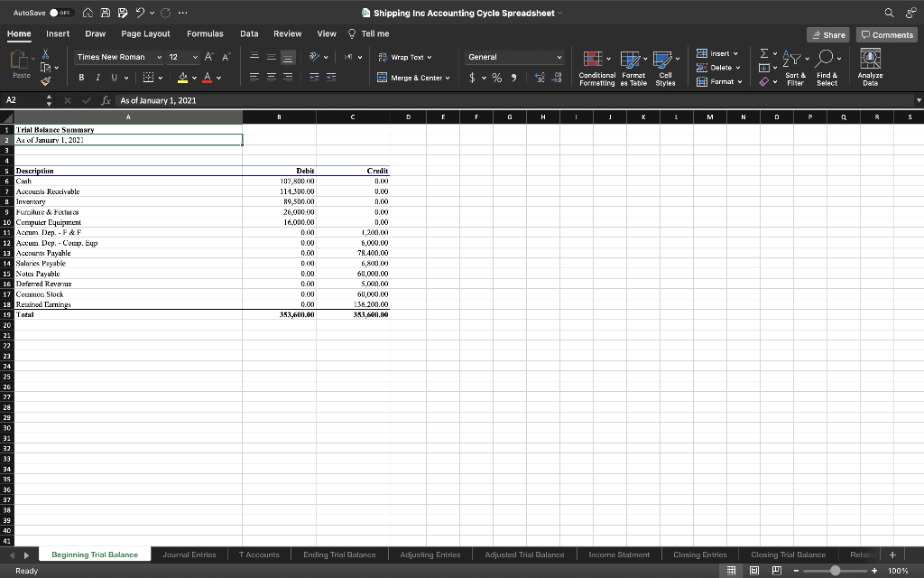This screenshot has width=924, height=578.
Task: Click the Analyze Data icon
Action: 871,59
